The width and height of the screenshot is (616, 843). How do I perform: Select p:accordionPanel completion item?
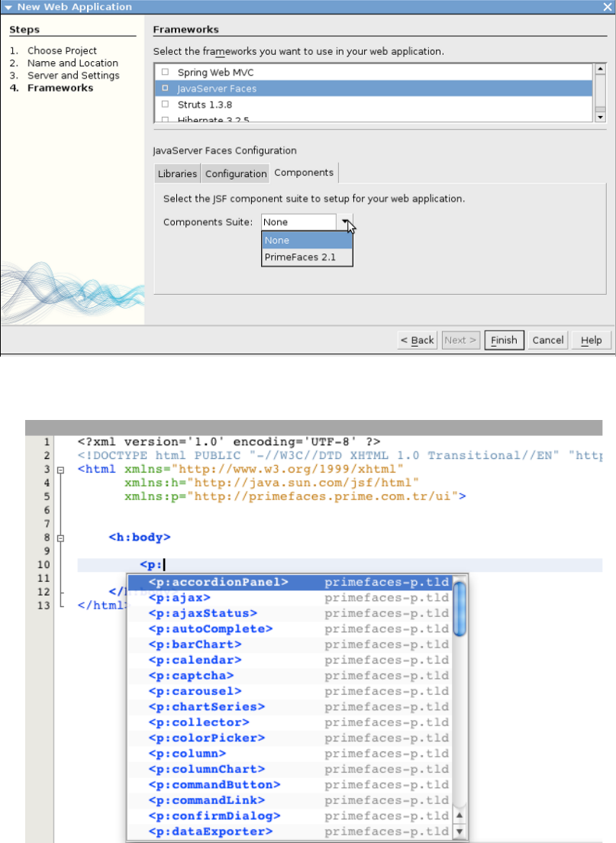pos(290,583)
